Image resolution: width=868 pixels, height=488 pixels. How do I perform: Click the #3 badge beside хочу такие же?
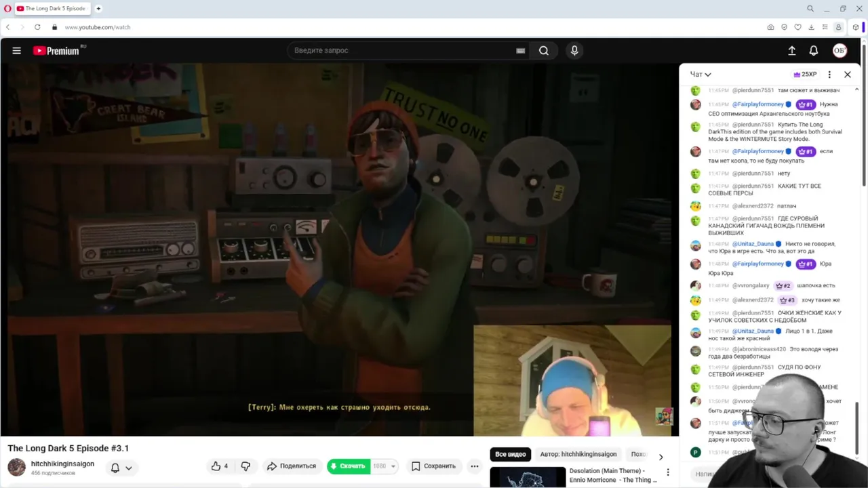(x=787, y=300)
